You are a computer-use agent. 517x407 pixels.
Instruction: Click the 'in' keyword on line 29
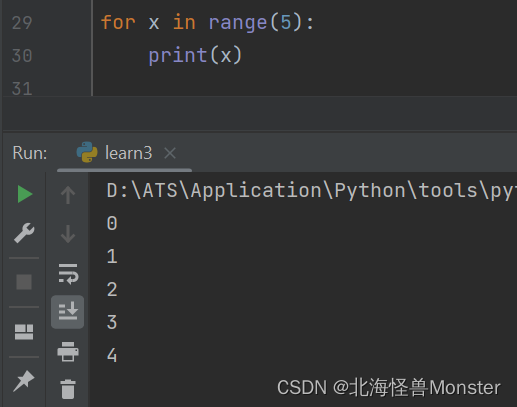pyautogui.click(x=184, y=22)
